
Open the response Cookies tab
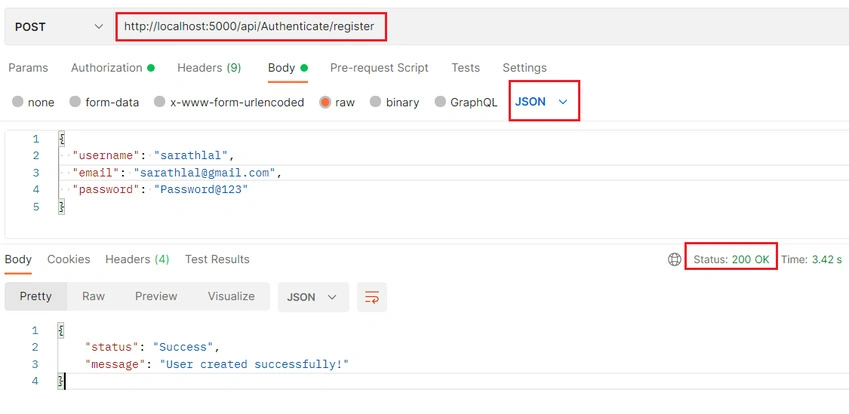69,259
